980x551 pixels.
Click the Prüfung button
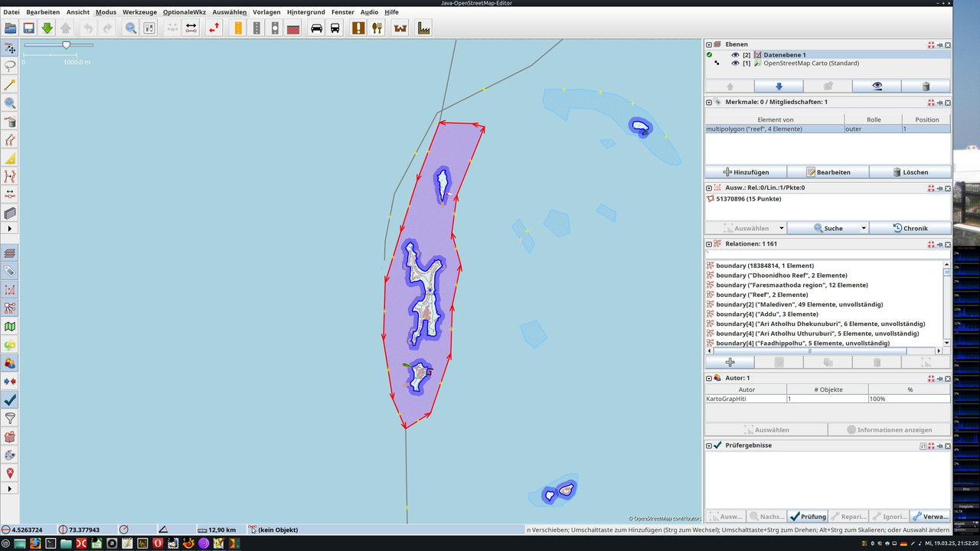(807, 517)
